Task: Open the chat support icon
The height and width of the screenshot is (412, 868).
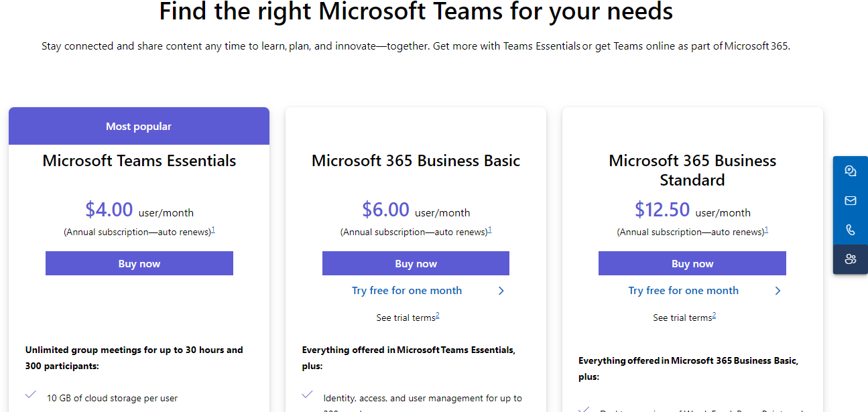Action: [x=851, y=171]
